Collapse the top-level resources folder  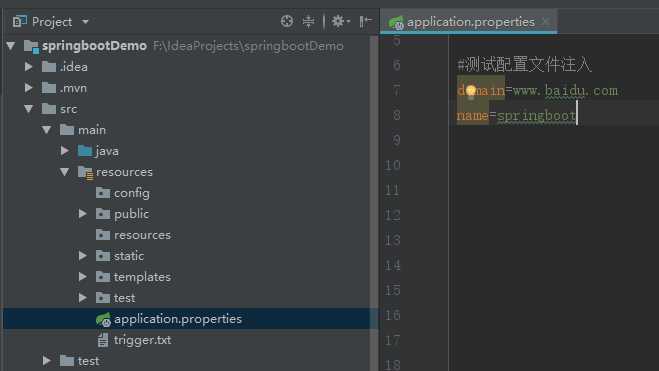(64, 172)
